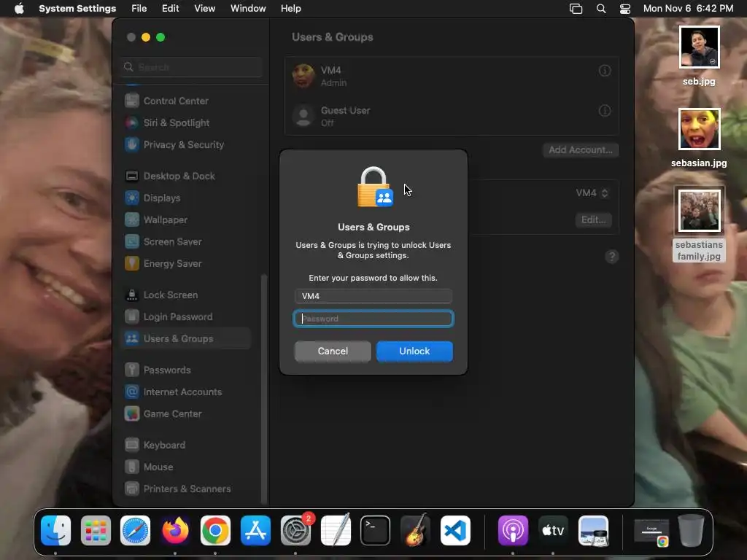Open Spotlight search in menu bar

[x=601, y=9]
